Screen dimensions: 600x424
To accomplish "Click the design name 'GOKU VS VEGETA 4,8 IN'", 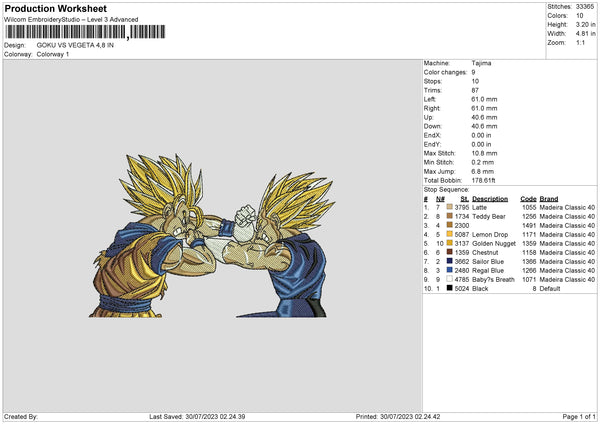I will [75, 45].
